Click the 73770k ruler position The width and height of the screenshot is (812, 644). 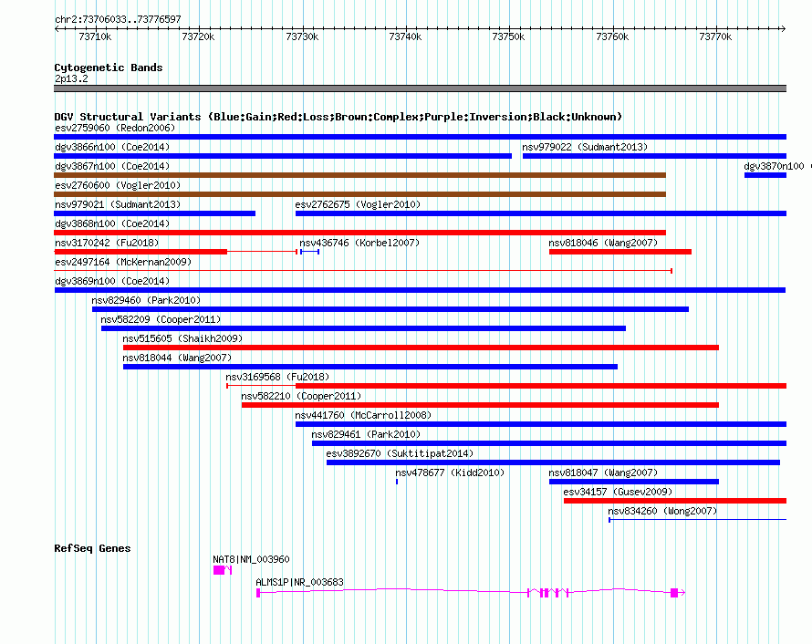pos(715,36)
